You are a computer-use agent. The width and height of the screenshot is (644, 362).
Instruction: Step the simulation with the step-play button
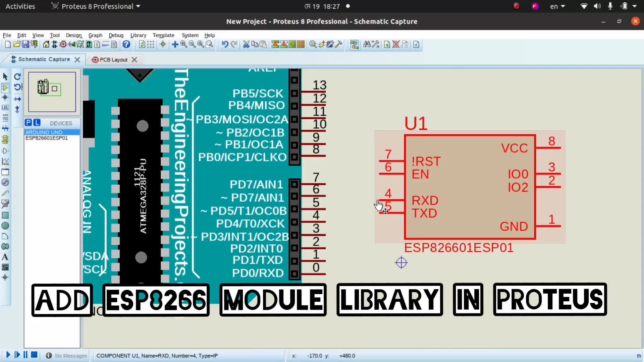pos(17,355)
